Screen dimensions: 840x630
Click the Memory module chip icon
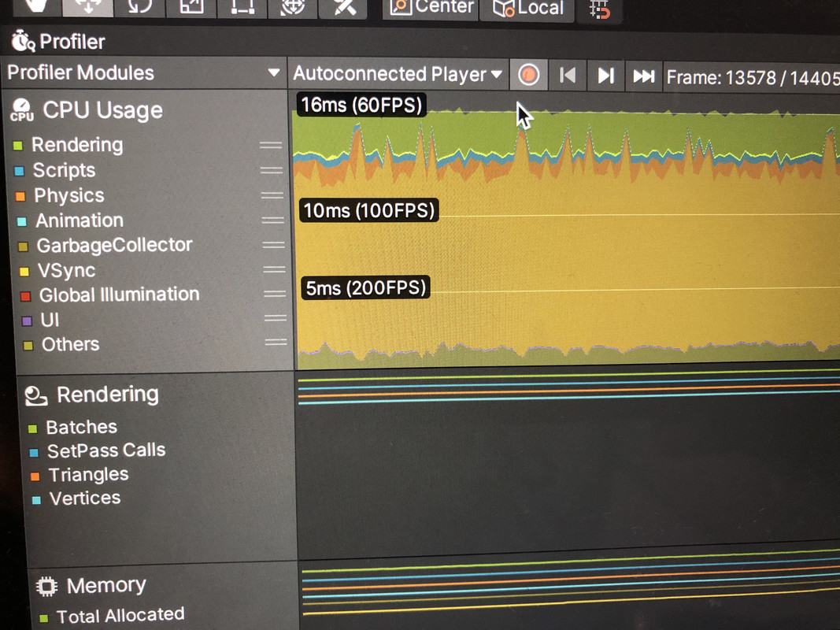click(46, 586)
